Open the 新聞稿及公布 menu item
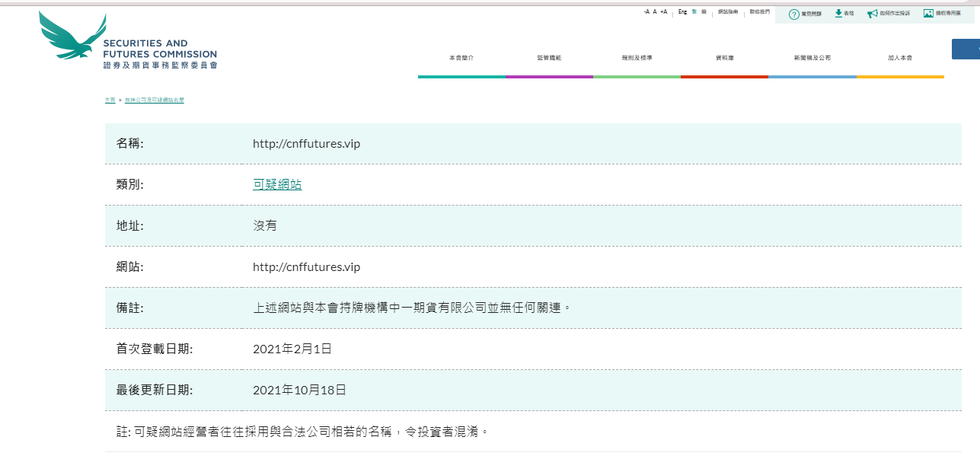Screen dimensions: 980x472 click(x=812, y=58)
